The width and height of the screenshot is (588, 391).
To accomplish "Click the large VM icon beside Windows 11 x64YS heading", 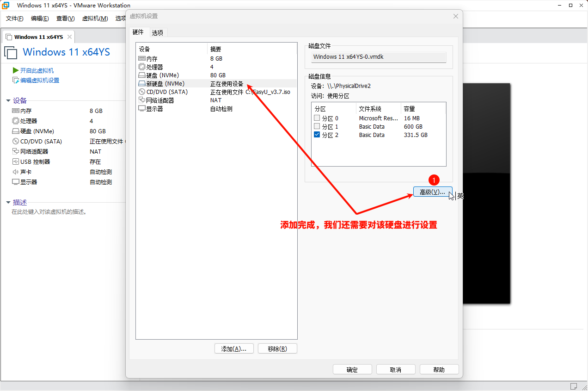I will (11, 52).
